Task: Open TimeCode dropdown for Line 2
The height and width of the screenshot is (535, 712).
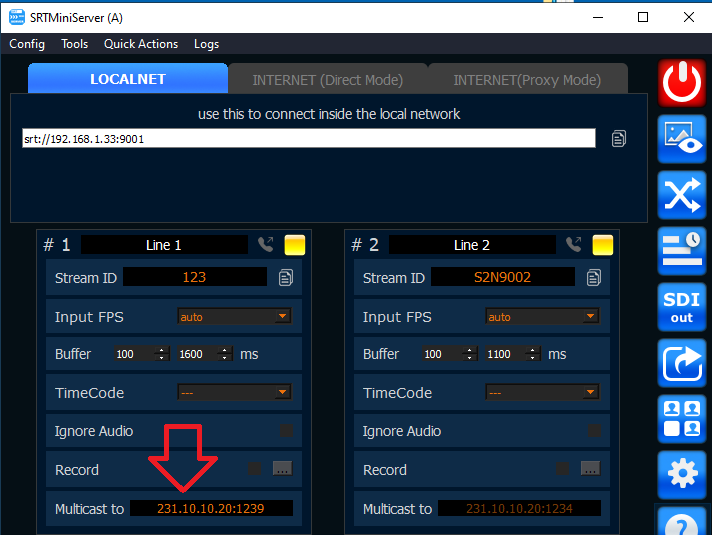Action: (542, 392)
